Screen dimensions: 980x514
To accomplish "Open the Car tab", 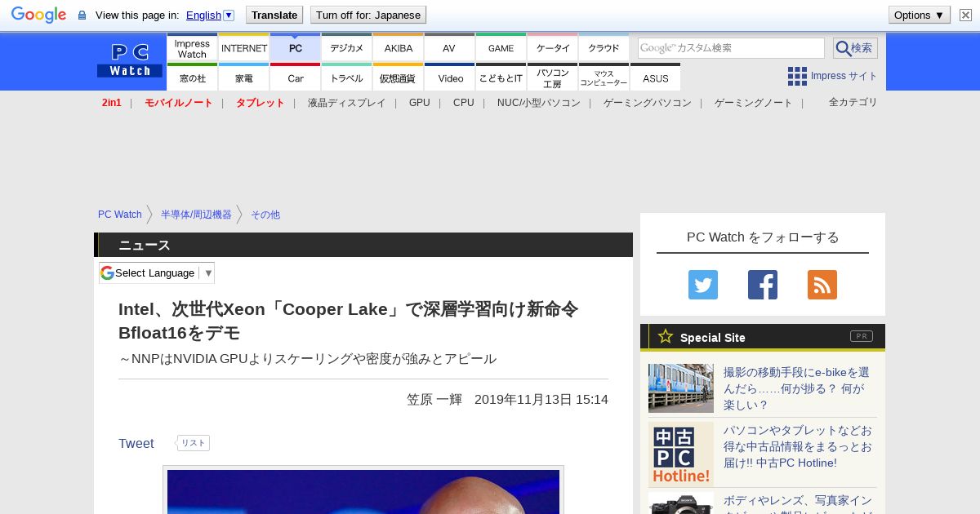I will click(296, 78).
